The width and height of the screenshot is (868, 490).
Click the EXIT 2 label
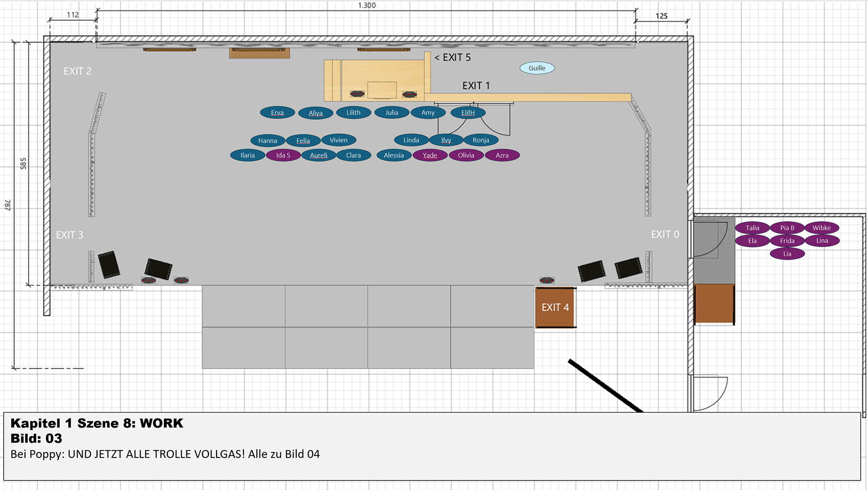click(x=77, y=71)
